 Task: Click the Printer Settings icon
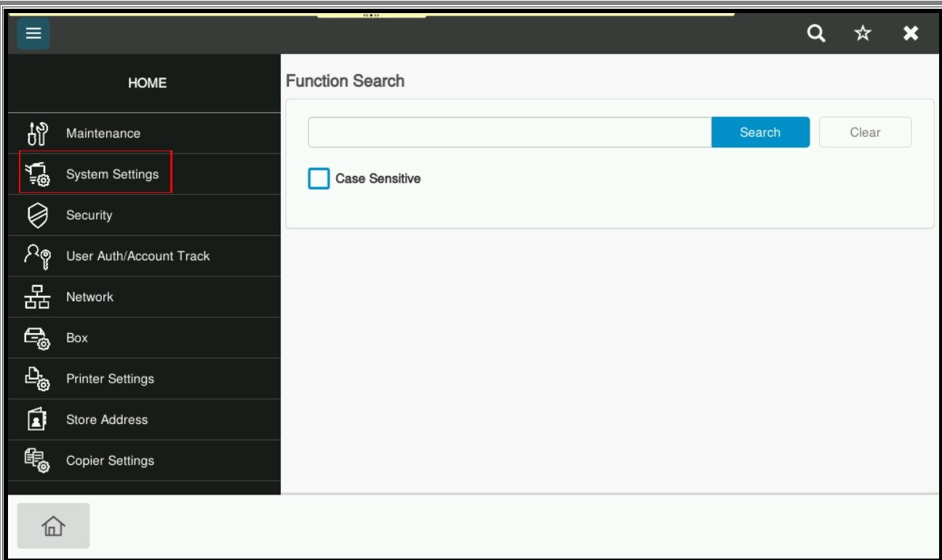(x=36, y=379)
